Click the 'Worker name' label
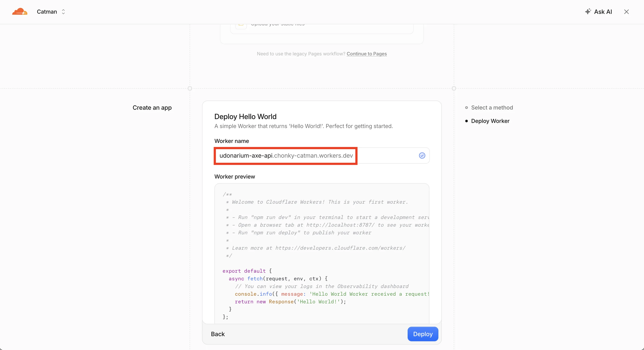 click(x=231, y=141)
